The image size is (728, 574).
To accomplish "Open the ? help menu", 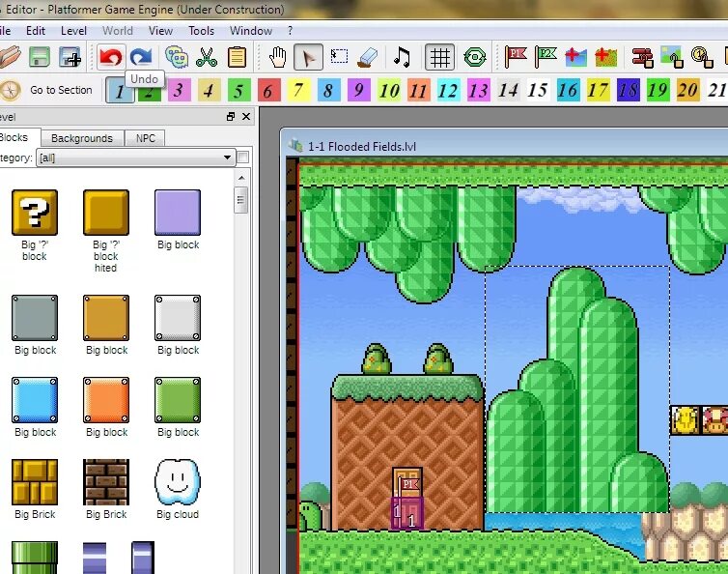I will (291, 31).
